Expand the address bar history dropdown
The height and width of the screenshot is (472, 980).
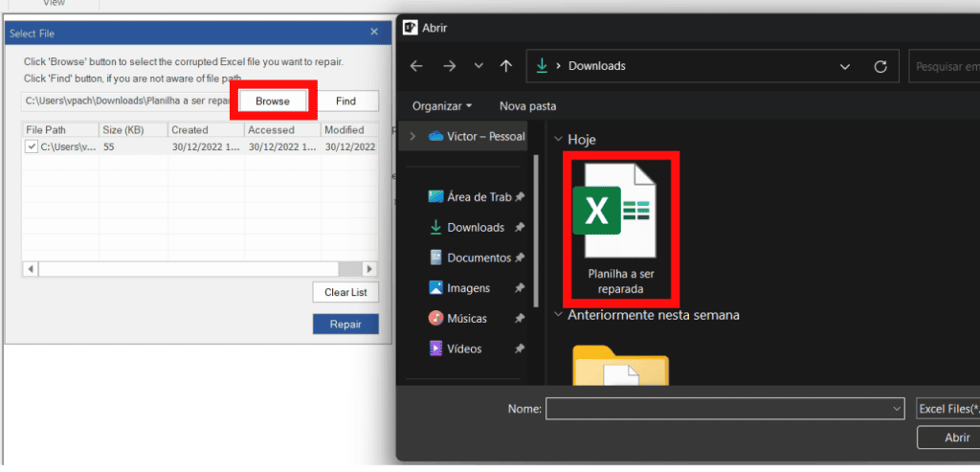click(845, 66)
